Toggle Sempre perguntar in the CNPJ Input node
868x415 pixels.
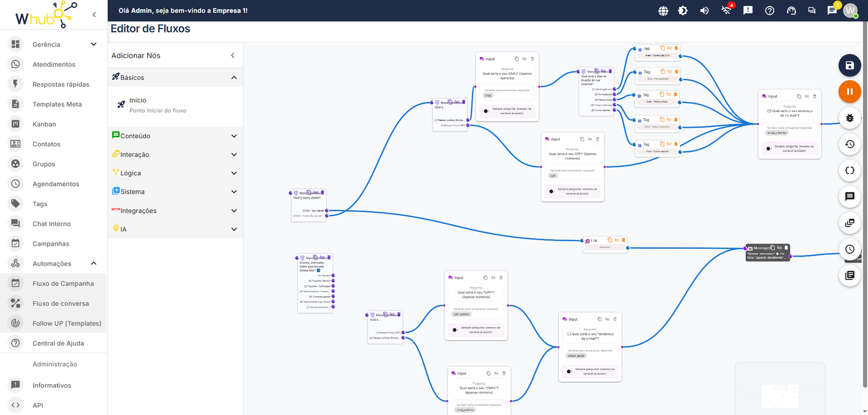pos(486,111)
